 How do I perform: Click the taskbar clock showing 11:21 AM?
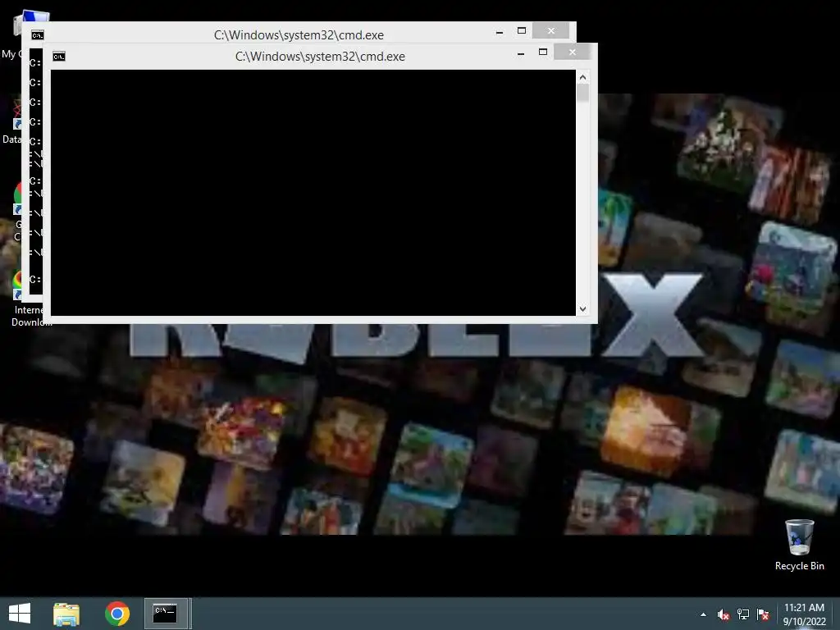tap(804, 614)
